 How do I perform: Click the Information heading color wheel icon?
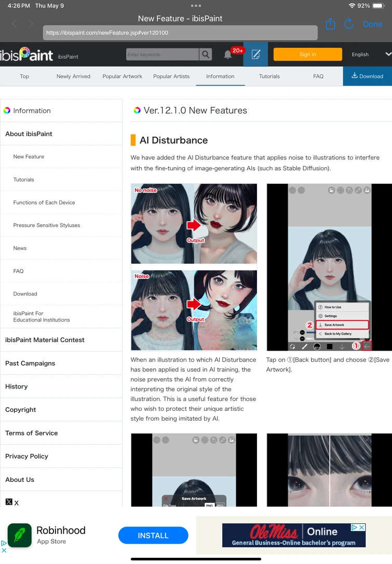(7, 111)
